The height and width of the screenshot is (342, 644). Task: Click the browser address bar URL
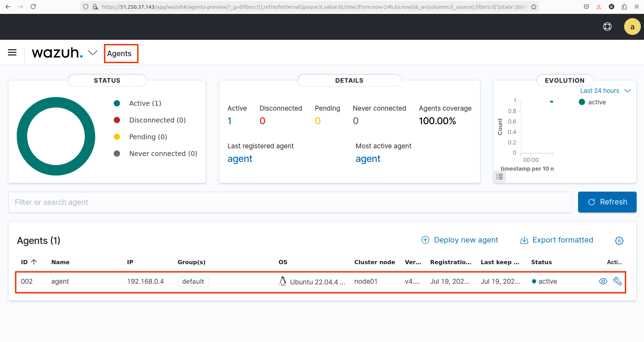coord(314,7)
